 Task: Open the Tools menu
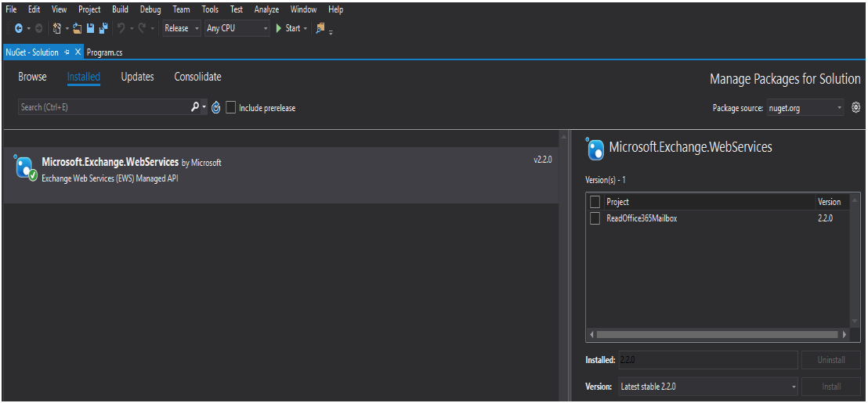[210, 9]
